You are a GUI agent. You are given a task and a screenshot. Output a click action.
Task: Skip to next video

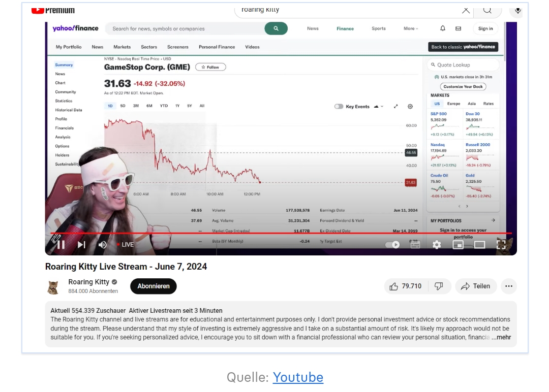point(81,244)
